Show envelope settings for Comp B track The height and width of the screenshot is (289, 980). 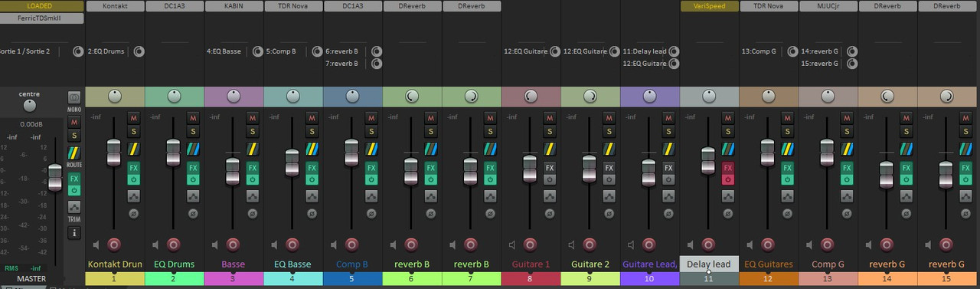pyautogui.click(x=371, y=196)
